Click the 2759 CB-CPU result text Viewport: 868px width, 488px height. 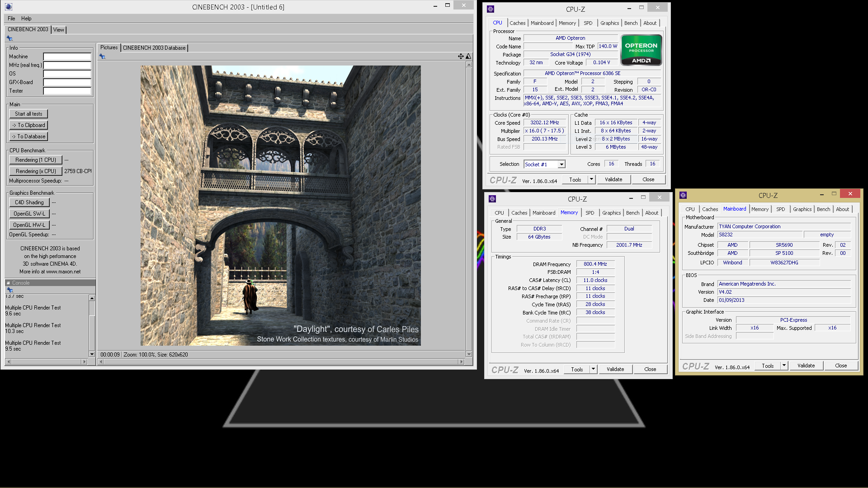78,171
